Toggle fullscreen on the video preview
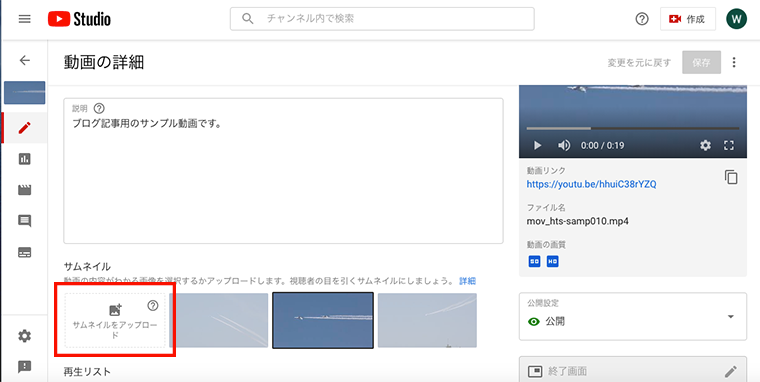The width and height of the screenshot is (760, 382). click(x=729, y=145)
